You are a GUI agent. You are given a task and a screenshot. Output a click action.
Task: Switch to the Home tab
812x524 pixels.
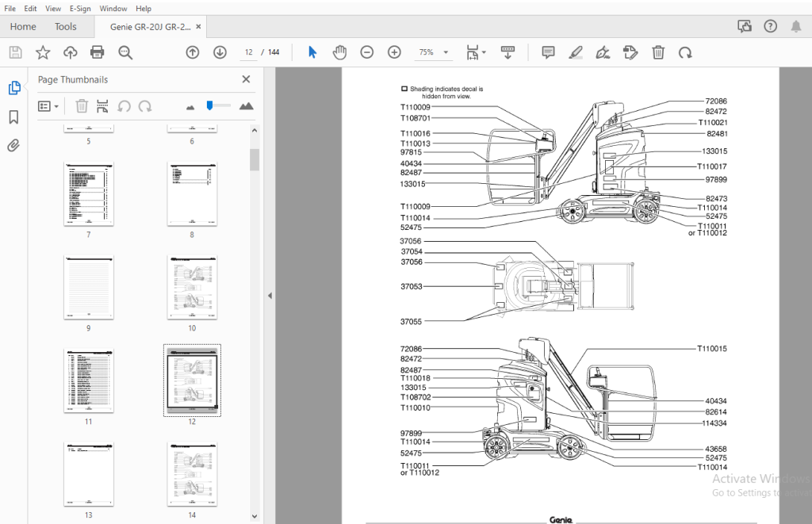[x=23, y=26]
